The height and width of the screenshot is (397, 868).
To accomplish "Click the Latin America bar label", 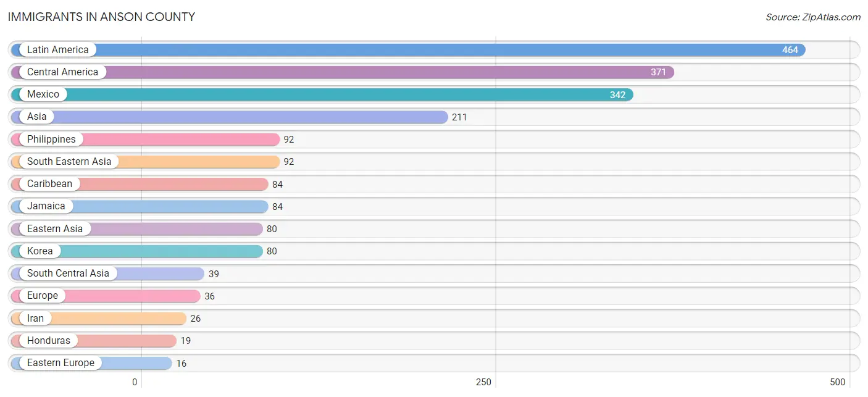I will [x=57, y=50].
